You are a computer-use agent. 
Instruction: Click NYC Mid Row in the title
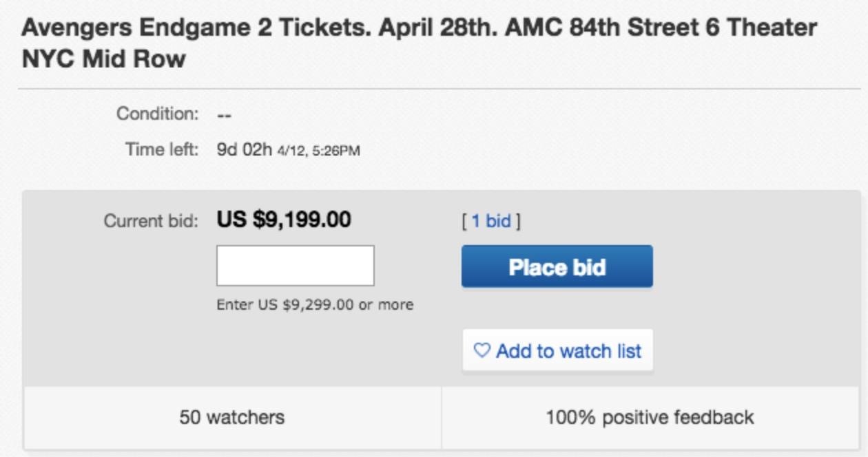point(104,59)
